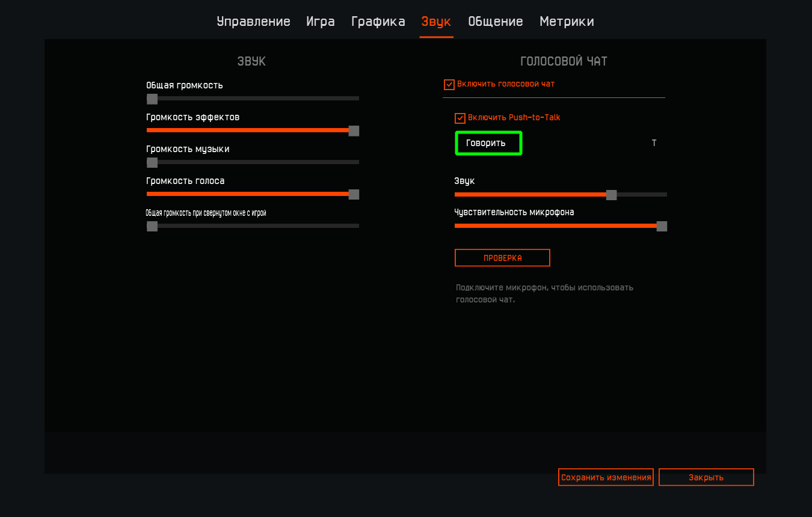Open the Метрики tab
The width and height of the screenshot is (812, 517).
point(566,22)
